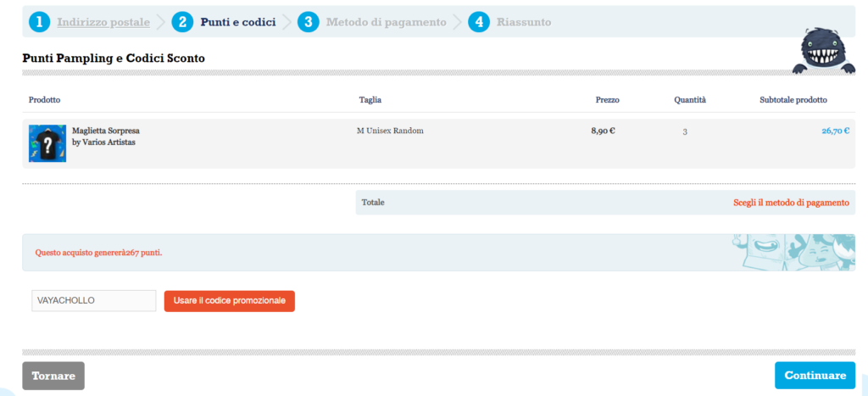868x396 pixels.
Task: Select the 26,70 € product subtotal
Action: (835, 131)
